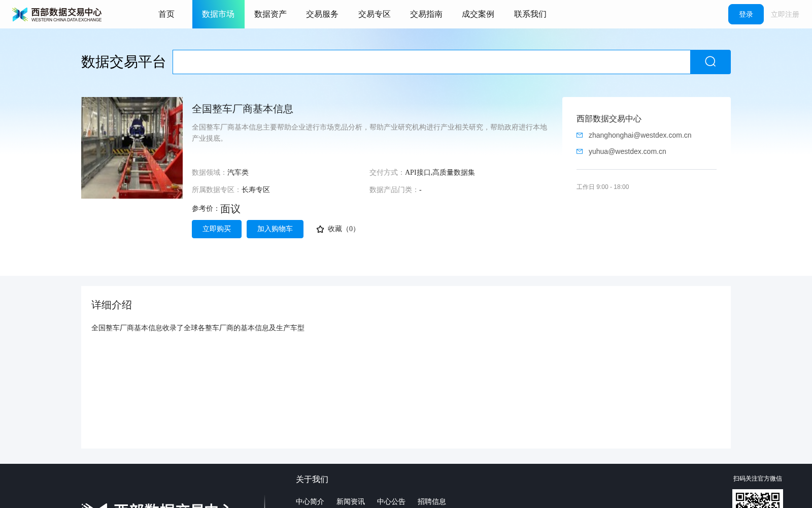Click the 汽车类 data domain value
The image size is (812, 508).
238,173
